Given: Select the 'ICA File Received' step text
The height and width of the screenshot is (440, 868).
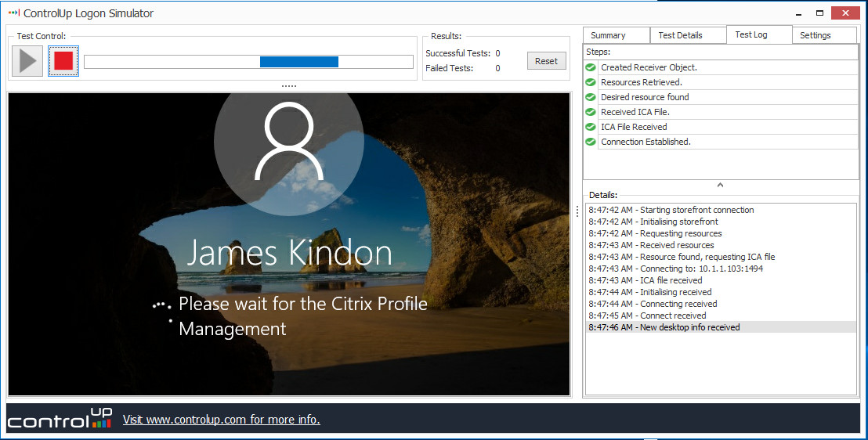Looking at the screenshot, I should [x=634, y=127].
